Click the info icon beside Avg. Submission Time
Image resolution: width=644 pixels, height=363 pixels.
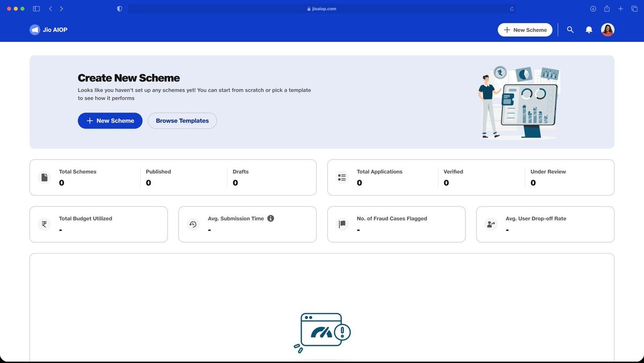click(x=270, y=218)
